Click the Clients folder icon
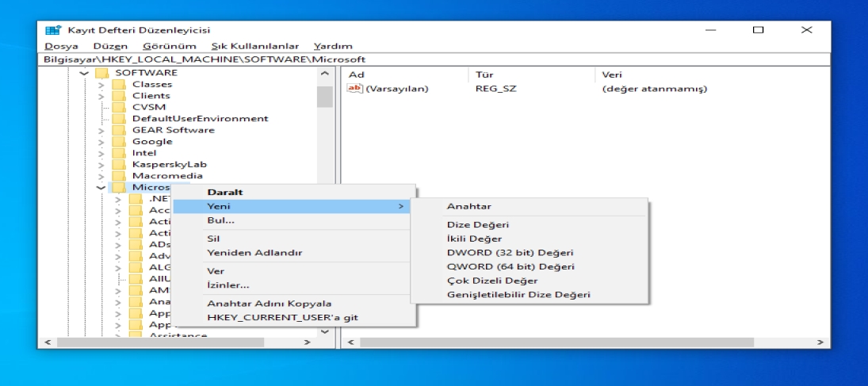The image size is (868, 386). (118, 95)
